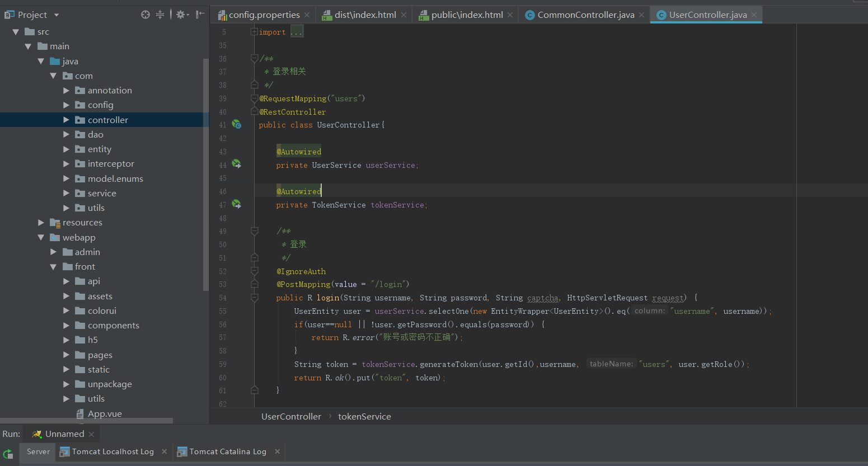Fold the 登录 method comment block
The height and width of the screenshot is (466, 868).
click(x=254, y=230)
